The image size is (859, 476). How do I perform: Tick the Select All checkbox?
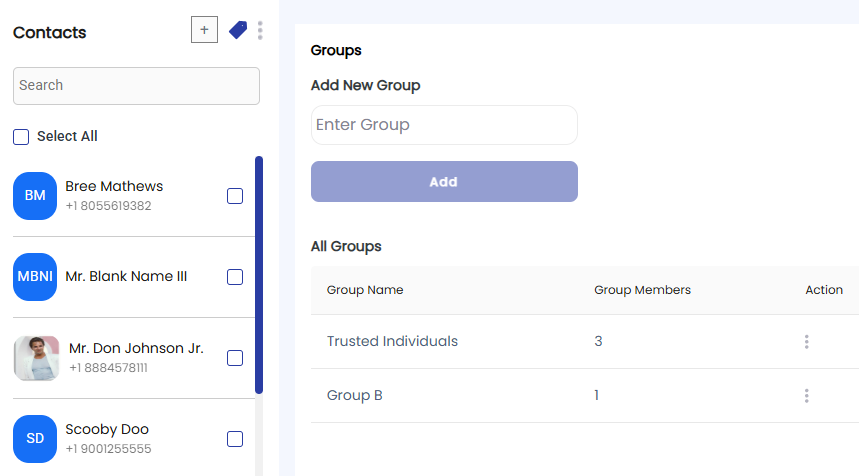(x=21, y=137)
